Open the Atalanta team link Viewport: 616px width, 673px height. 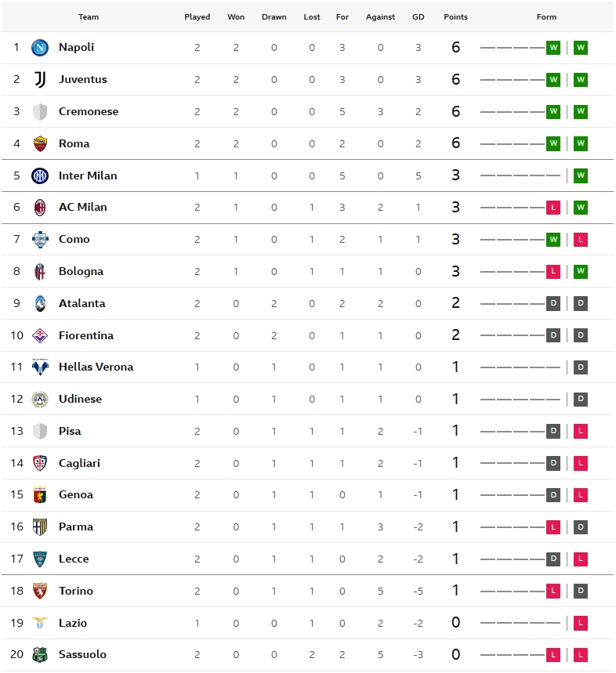pyautogui.click(x=82, y=303)
